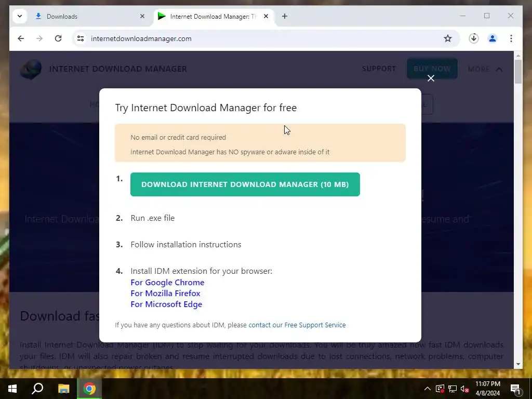Minimize the Chrome window
Screen dimensions: 532x399
pyautogui.click(x=463, y=16)
